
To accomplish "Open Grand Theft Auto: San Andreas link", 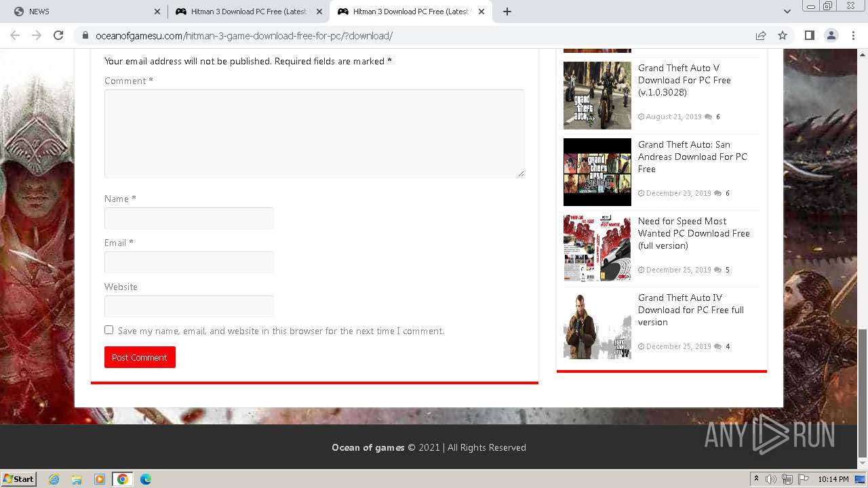I will [x=692, y=157].
